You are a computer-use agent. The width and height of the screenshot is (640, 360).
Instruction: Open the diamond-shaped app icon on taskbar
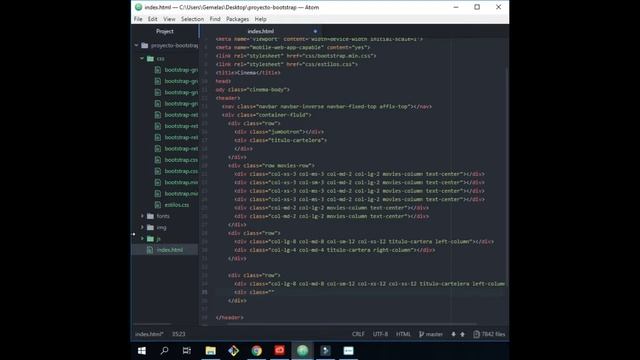(233, 351)
